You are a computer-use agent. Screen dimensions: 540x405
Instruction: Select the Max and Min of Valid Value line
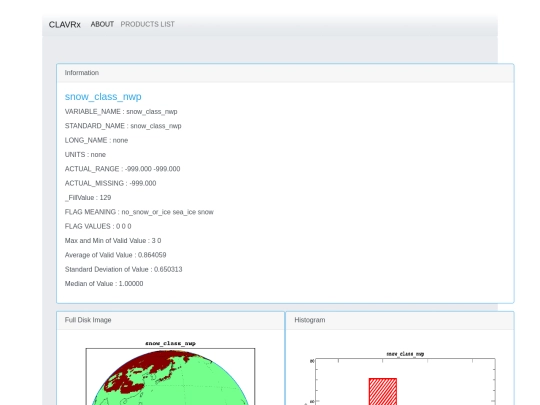pos(113,240)
